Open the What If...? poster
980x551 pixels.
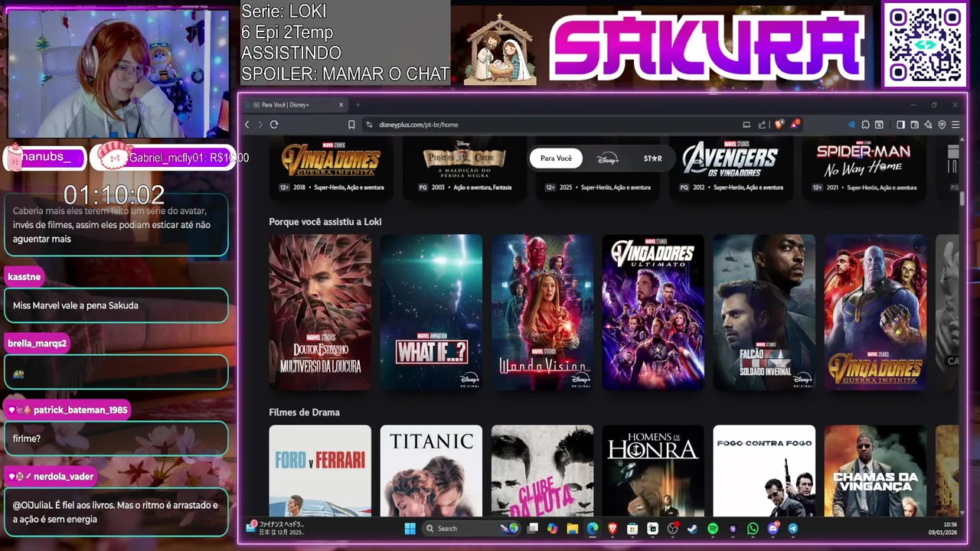(431, 312)
